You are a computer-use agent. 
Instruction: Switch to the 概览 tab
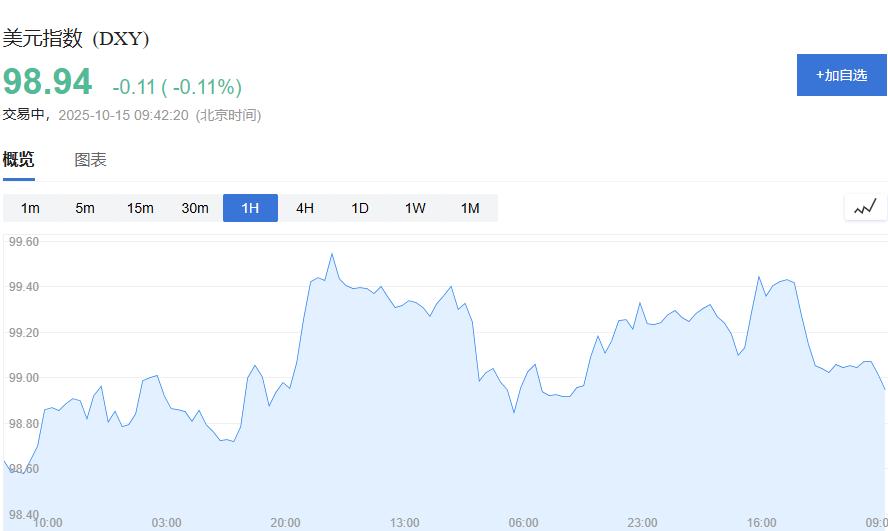(18, 160)
